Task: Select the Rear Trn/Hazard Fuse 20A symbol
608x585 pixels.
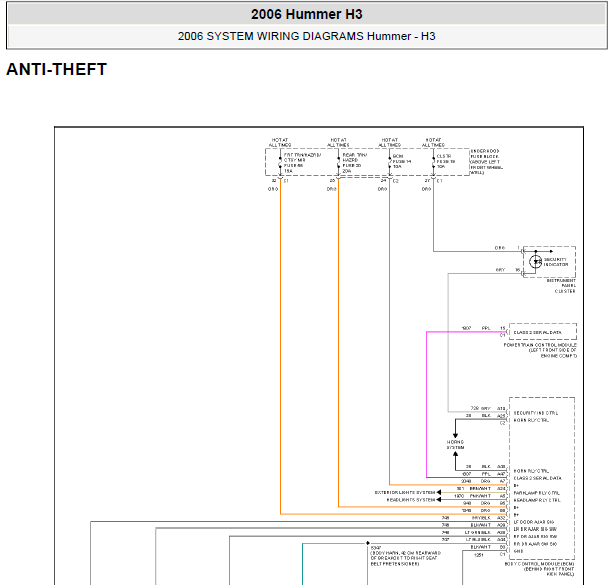Action: coord(339,160)
